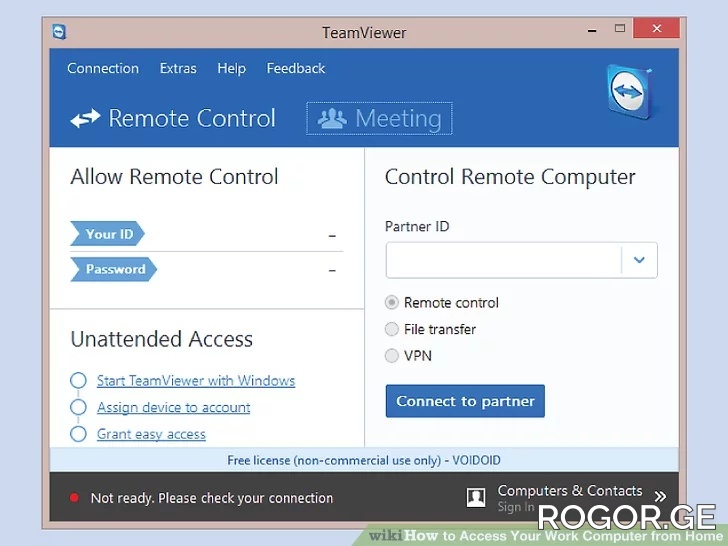Click the Free license non-commercial banner
Image resolution: width=728 pixels, height=546 pixels.
pos(364,460)
